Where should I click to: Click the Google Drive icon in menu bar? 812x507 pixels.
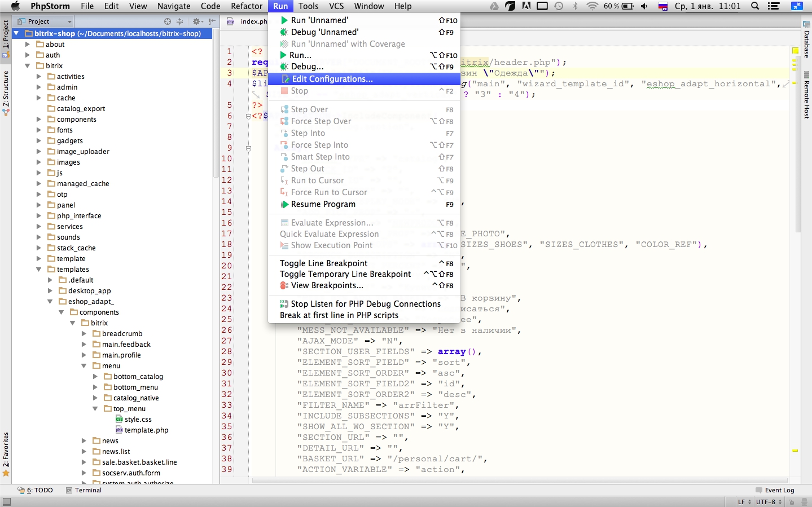click(x=494, y=6)
